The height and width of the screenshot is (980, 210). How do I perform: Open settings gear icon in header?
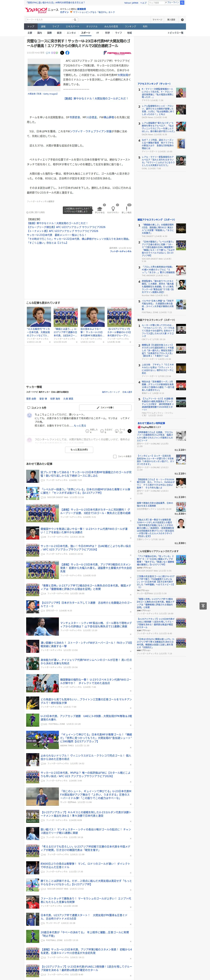182,20
